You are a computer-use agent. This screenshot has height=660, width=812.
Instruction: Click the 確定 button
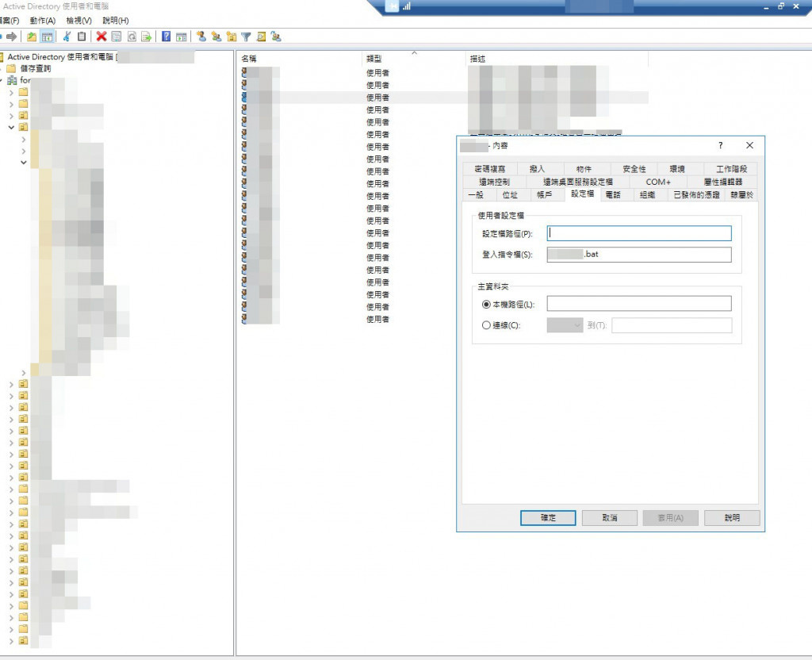pos(548,517)
